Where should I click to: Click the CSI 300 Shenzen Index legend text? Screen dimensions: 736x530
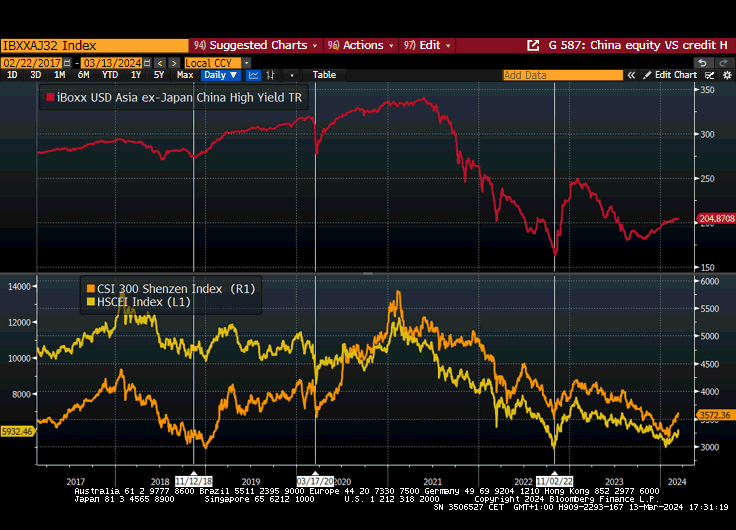tap(176, 289)
